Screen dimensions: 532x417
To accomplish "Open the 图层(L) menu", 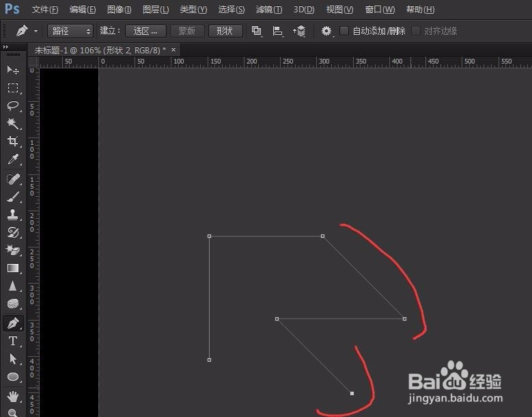I will click(156, 10).
